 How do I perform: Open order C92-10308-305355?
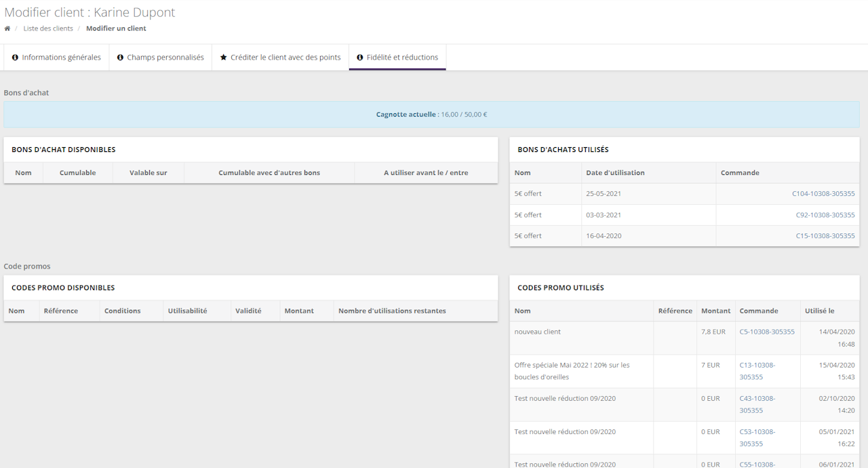pyautogui.click(x=825, y=215)
